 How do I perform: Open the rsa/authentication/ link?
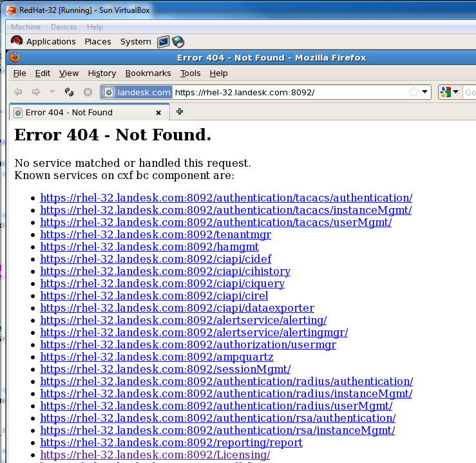[x=218, y=418]
